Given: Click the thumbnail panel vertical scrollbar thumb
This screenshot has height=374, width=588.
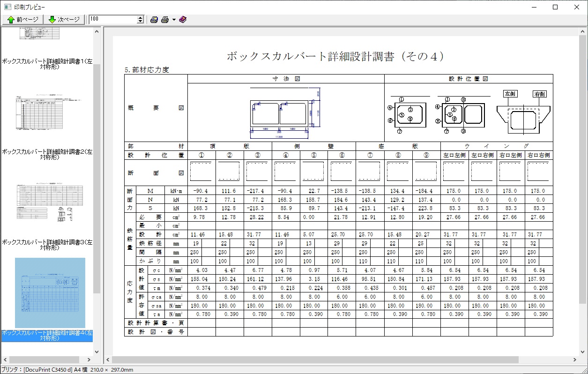Looking at the screenshot, I should point(97,178).
